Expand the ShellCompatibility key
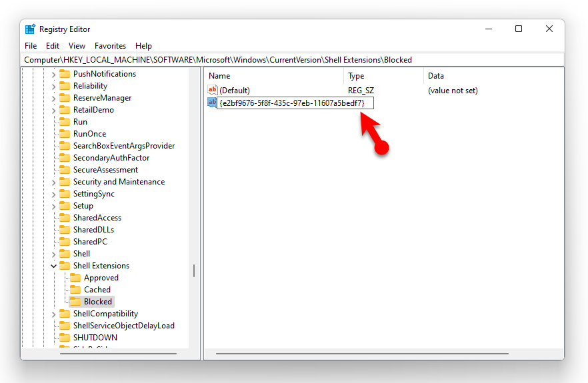The image size is (588, 383). [x=54, y=314]
